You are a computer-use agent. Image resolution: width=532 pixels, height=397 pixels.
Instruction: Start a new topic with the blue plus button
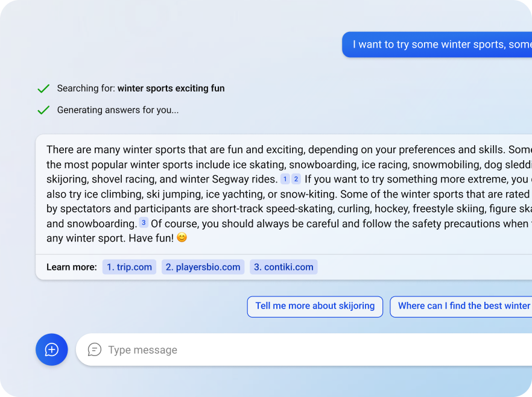coord(52,349)
